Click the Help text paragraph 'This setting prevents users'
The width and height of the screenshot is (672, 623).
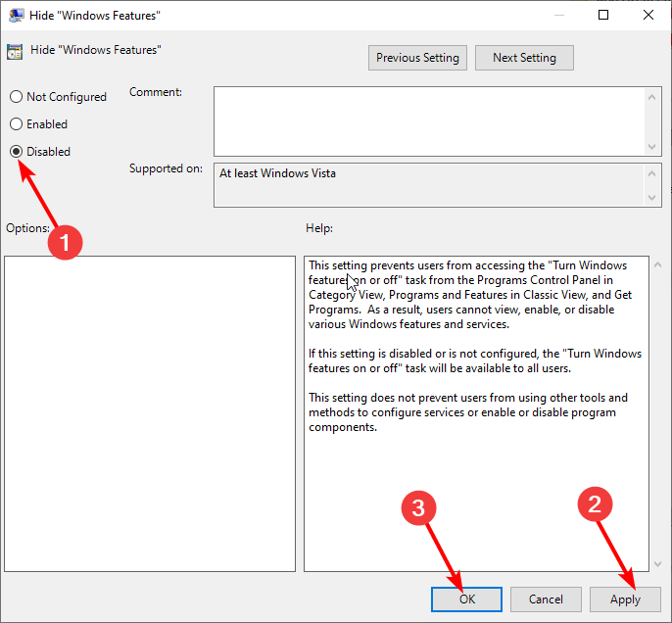coord(470,295)
